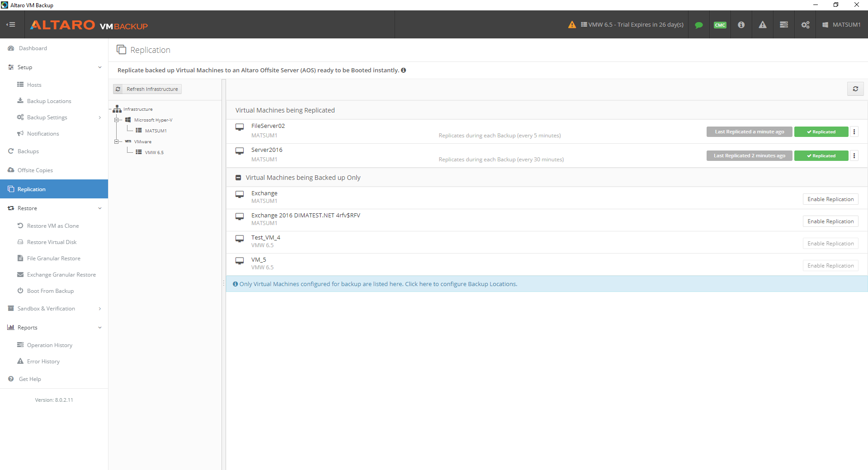This screenshot has width=868, height=470.
Task: Collapse the sidebar with the hamburger icon
Action: pos(11,24)
